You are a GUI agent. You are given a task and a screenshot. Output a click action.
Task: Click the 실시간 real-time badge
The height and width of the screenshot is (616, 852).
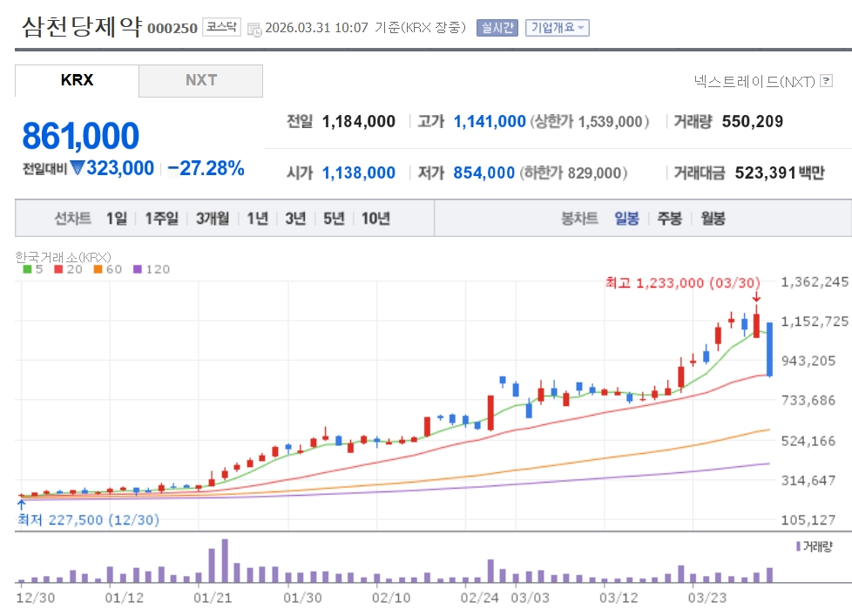click(x=497, y=28)
